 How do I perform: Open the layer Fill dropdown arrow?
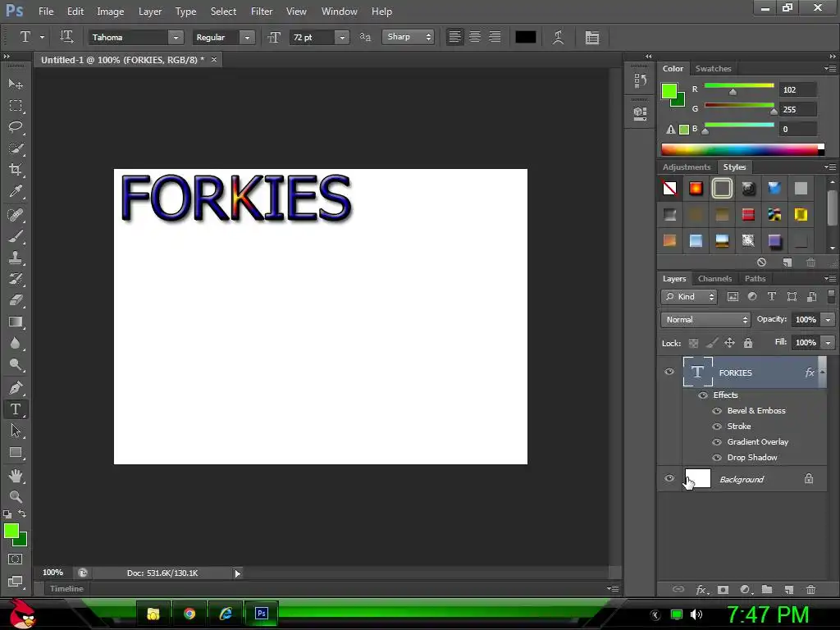click(828, 342)
